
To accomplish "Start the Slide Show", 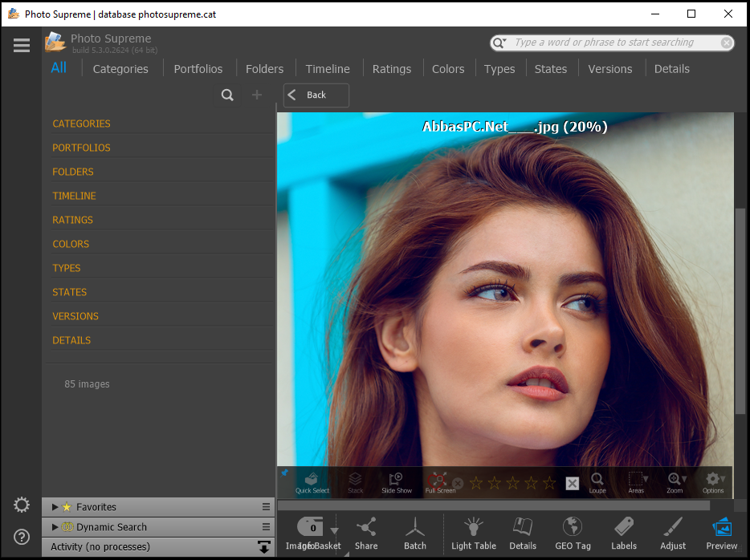I will [397, 483].
